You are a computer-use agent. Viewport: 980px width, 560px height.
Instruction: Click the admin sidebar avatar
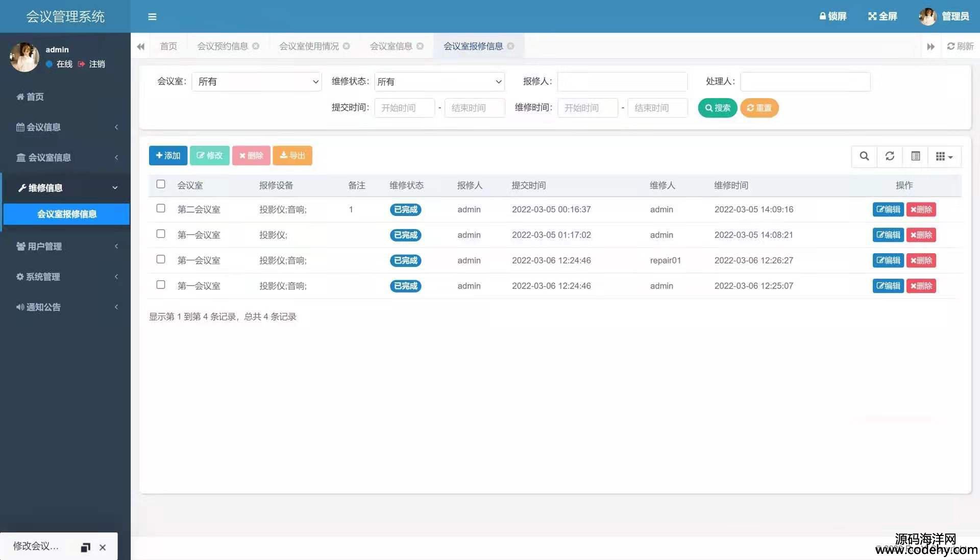click(24, 57)
